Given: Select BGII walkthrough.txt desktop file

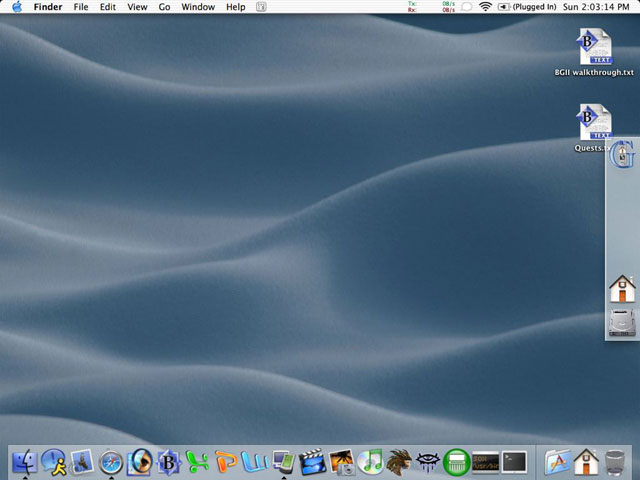Looking at the screenshot, I should (594, 52).
